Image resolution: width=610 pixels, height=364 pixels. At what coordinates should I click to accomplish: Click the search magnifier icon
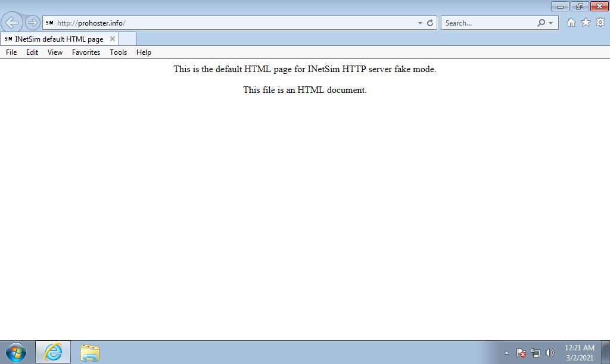click(x=541, y=23)
